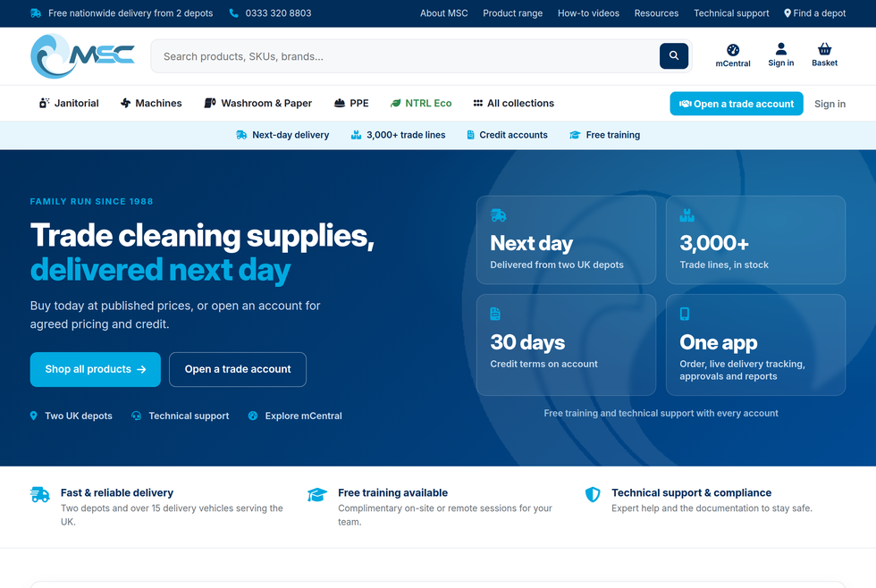Click the map pin icon by Find a depot

(x=788, y=13)
